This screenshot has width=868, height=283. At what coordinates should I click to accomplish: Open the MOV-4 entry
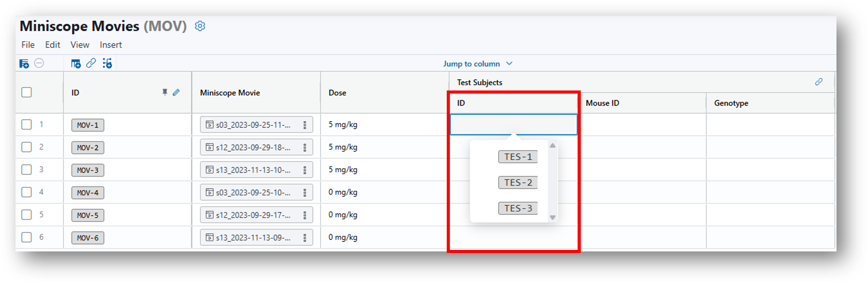88,193
